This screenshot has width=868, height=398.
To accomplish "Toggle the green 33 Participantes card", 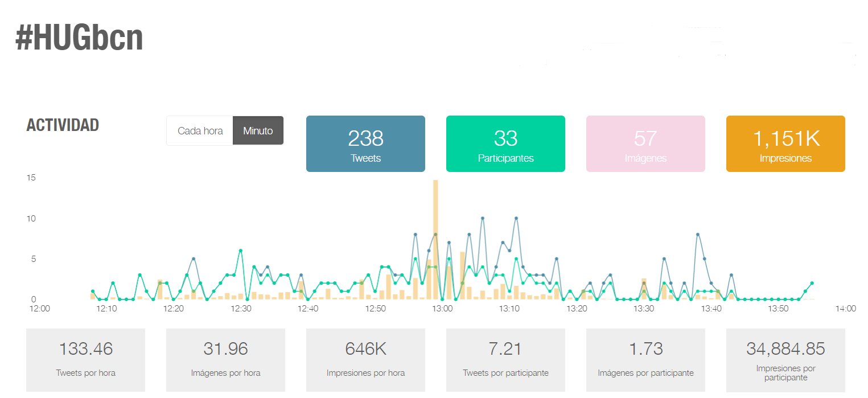I will tap(505, 143).
